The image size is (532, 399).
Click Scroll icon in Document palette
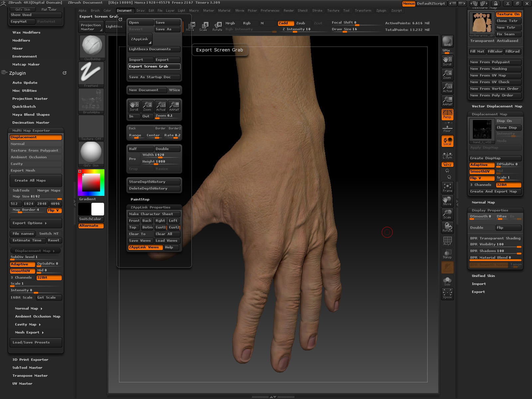tap(134, 106)
